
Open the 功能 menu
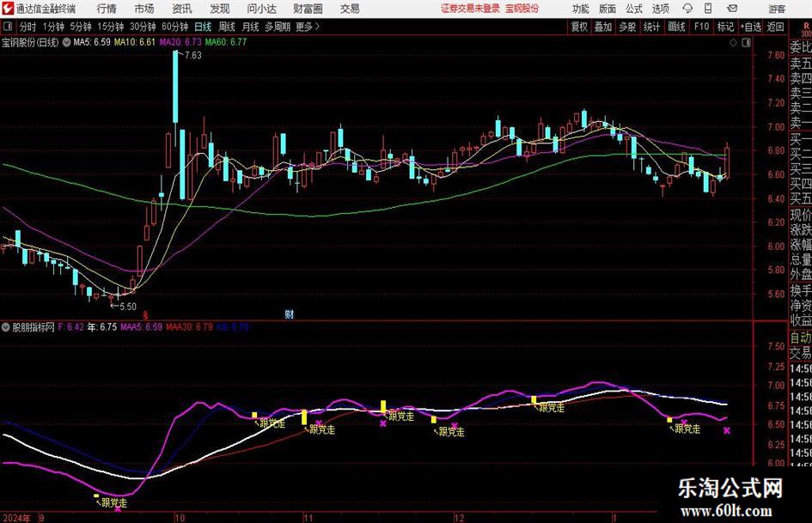[581, 9]
